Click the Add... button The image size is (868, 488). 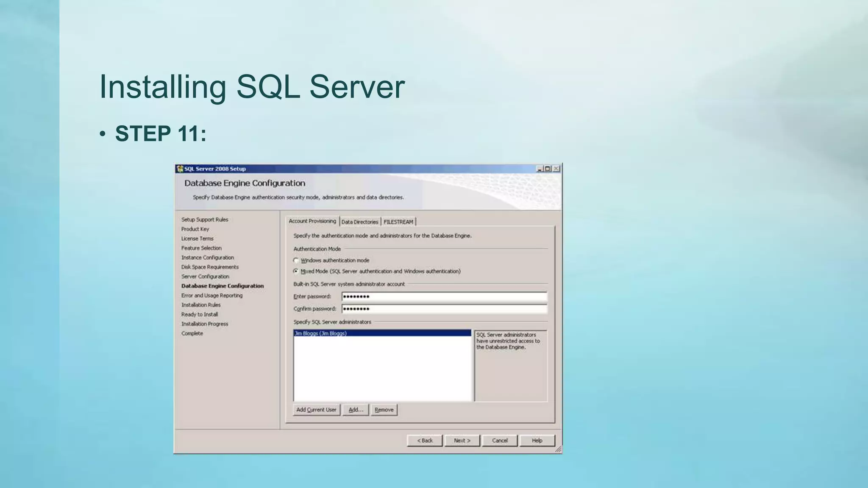[356, 410]
